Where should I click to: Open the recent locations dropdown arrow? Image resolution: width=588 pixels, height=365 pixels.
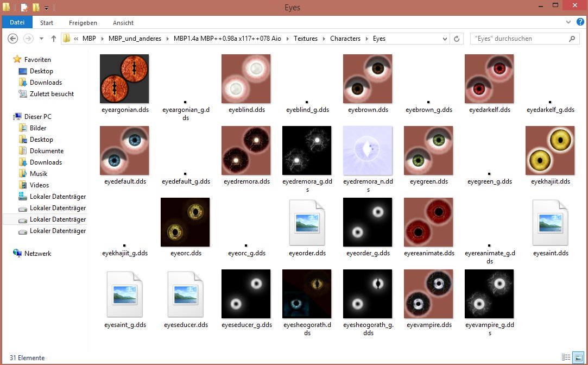pos(41,39)
